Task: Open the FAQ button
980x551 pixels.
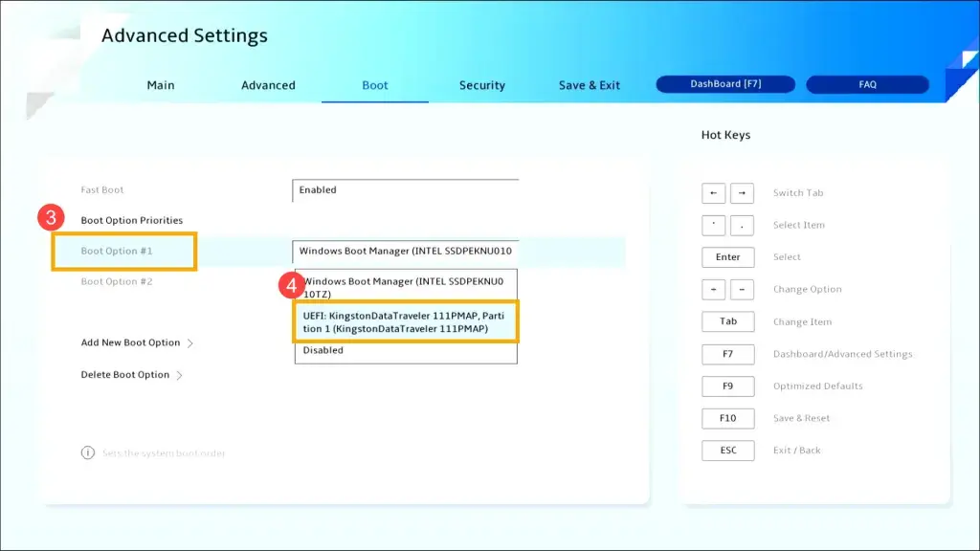Action: [x=867, y=84]
